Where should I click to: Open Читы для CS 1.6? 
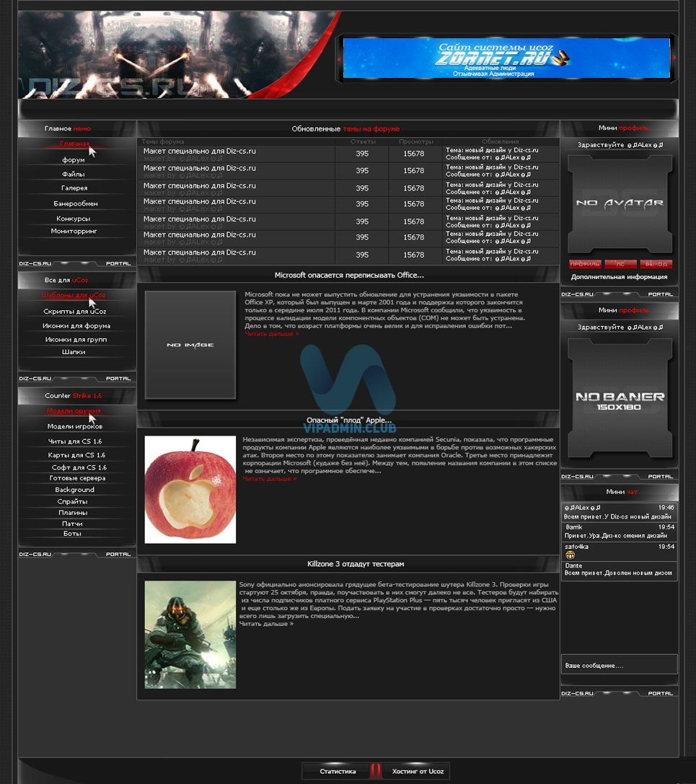[x=75, y=441]
